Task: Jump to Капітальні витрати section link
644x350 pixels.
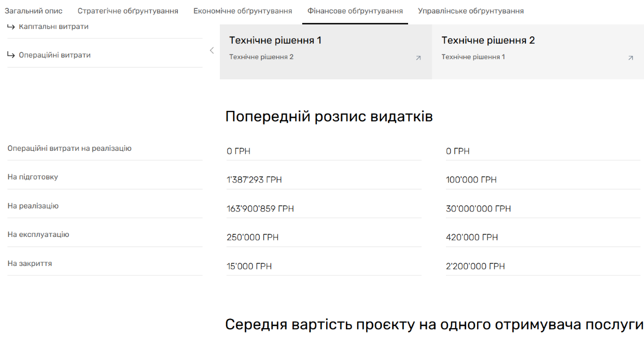Action: click(53, 27)
